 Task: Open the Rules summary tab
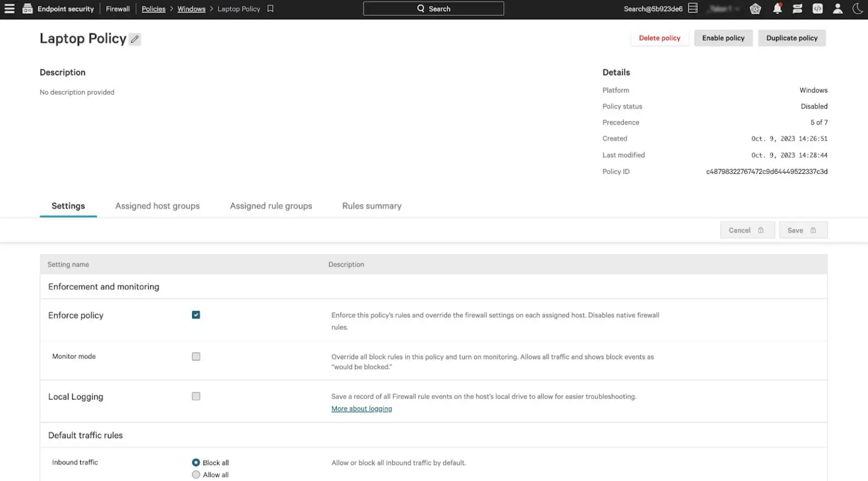tap(371, 205)
